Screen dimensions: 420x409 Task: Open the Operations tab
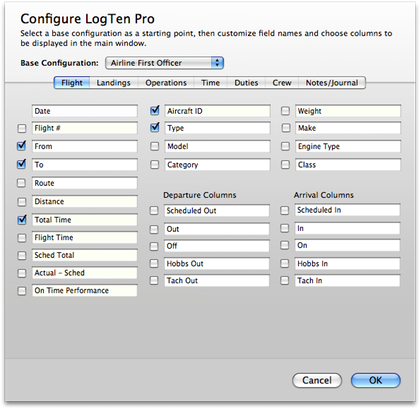[x=166, y=83]
